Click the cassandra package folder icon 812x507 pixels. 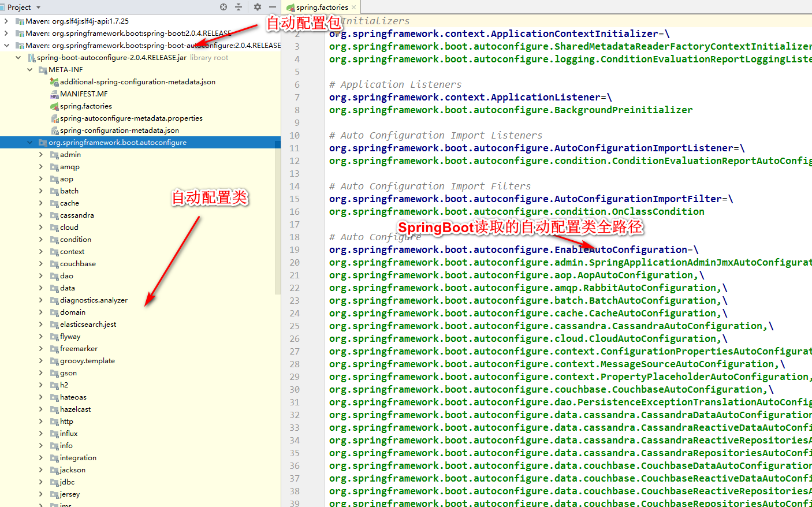(54, 215)
